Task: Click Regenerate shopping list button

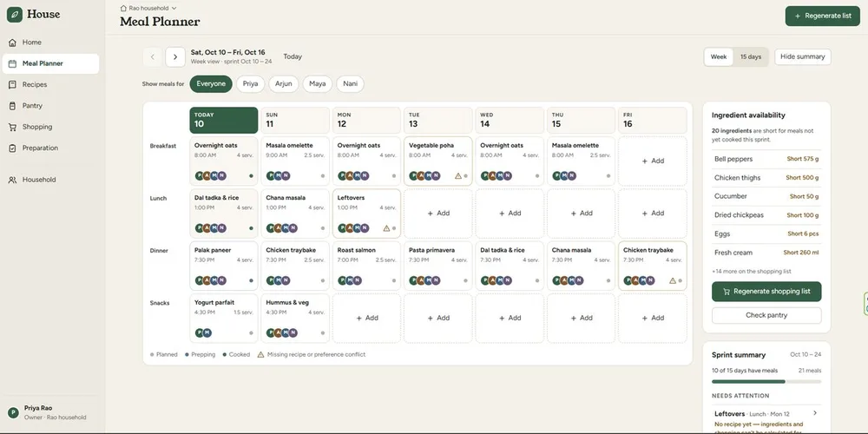Action: (766, 291)
